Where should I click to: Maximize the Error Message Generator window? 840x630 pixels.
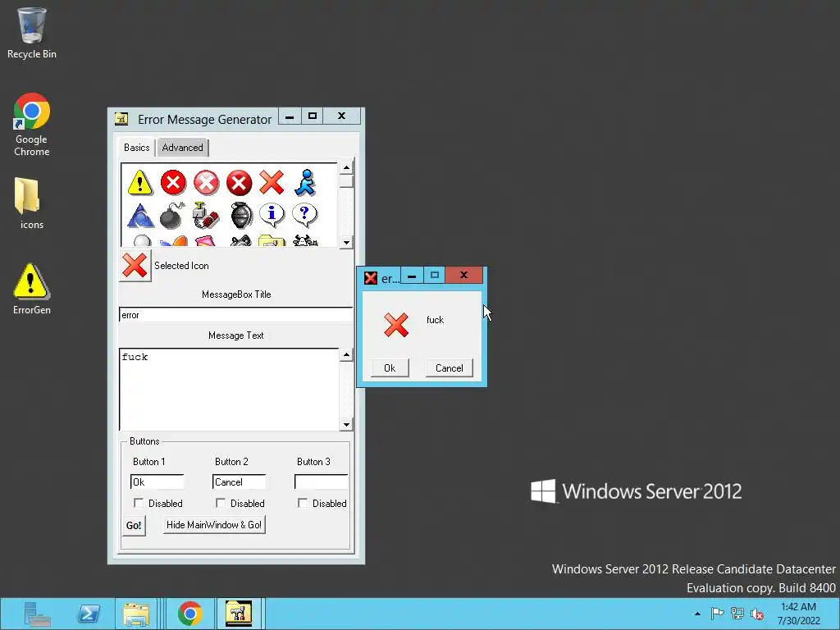[313, 116]
